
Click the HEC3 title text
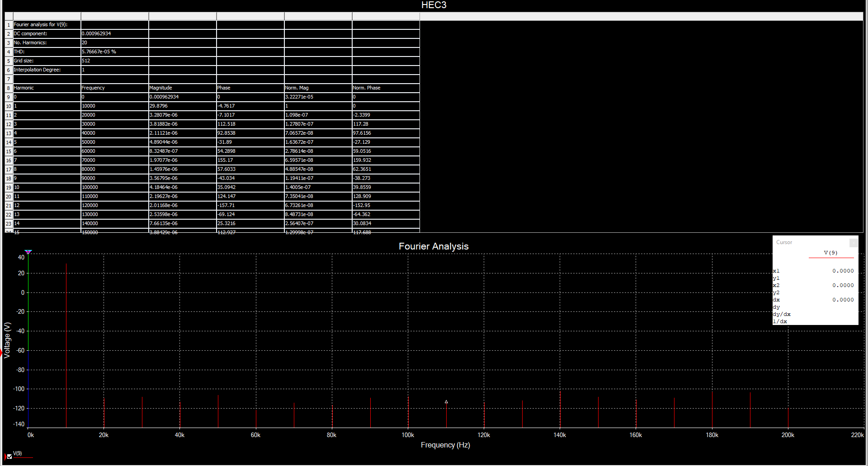click(434, 5)
